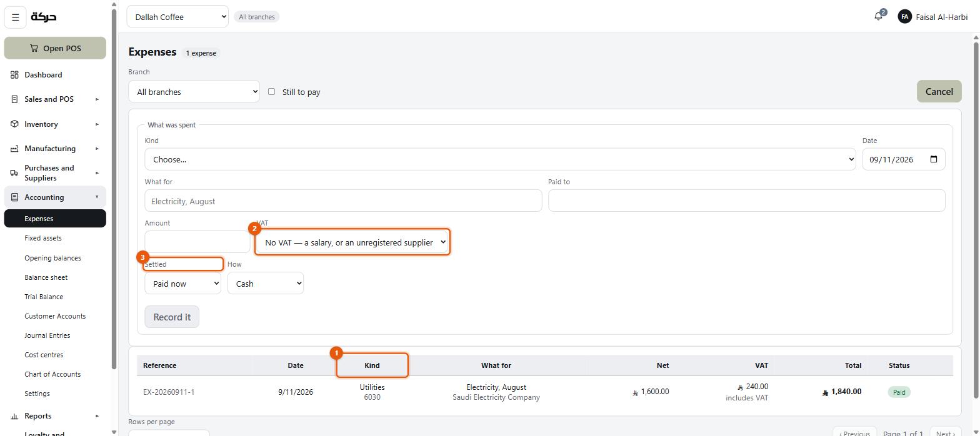Collapse the Accounting submenu arrow
This screenshot has height=436, width=980.
pos(97,197)
